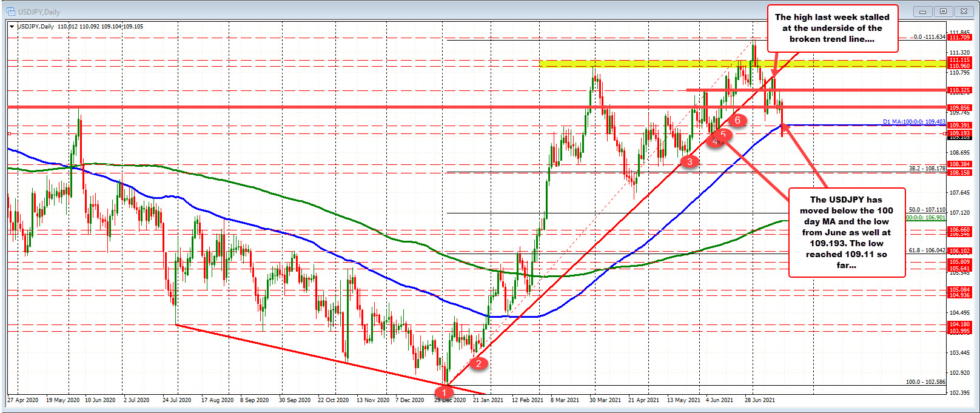The image size is (980, 413).
Task: Select red circle marker 3
Action: click(690, 161)
